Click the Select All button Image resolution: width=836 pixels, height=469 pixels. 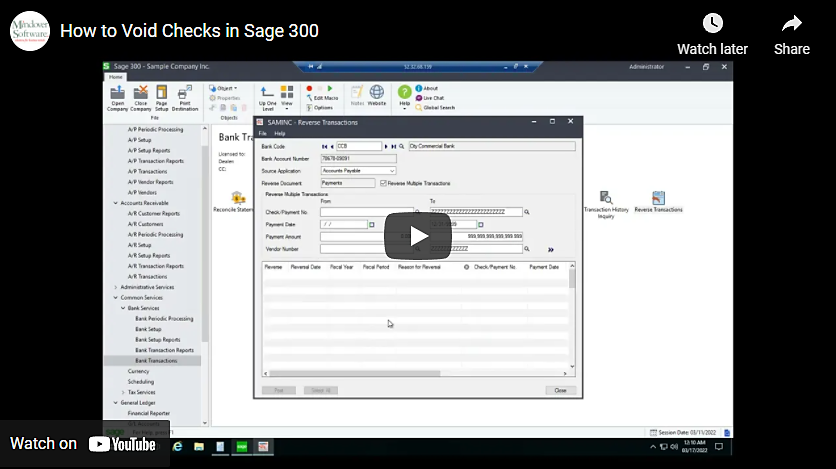pos(321,391)
